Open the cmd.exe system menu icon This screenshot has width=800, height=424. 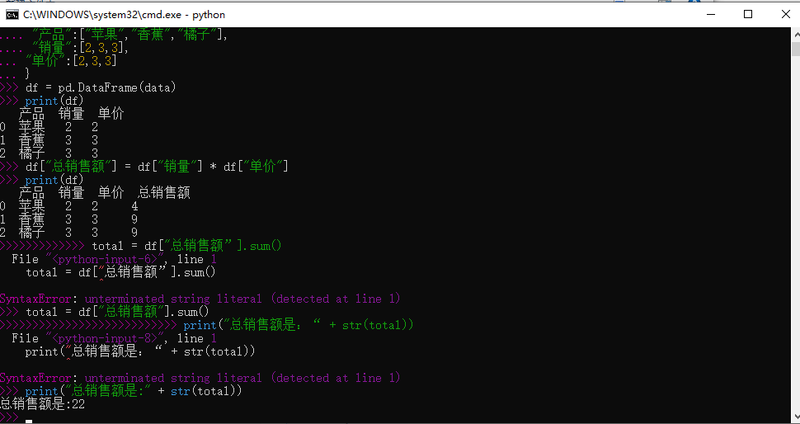pos(12,15)
